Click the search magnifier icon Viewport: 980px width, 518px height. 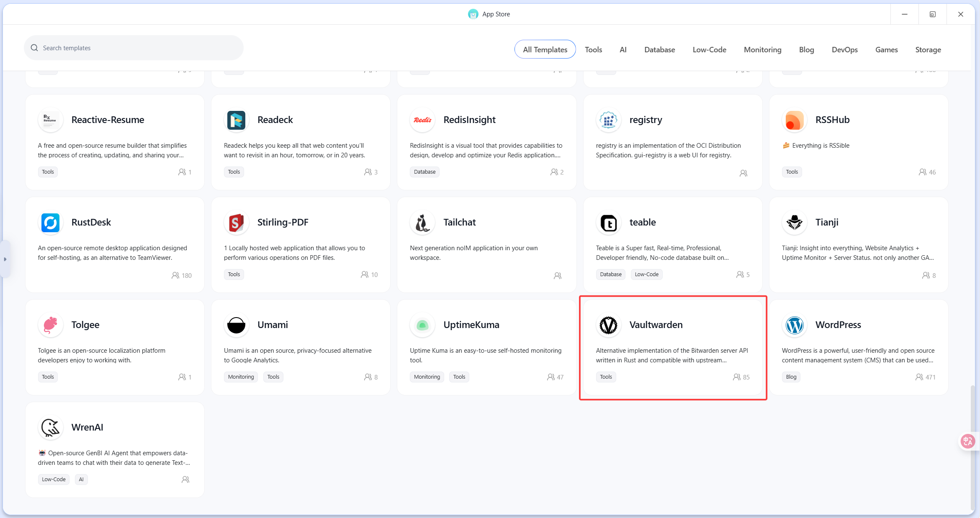pos(34,48)
